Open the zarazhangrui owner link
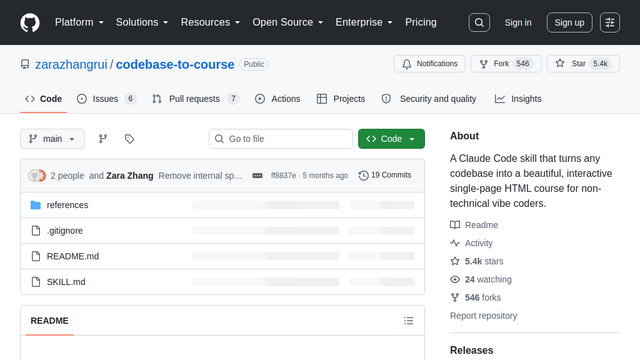Viewport: 640px width, 360px height. [x=71, y=64]
